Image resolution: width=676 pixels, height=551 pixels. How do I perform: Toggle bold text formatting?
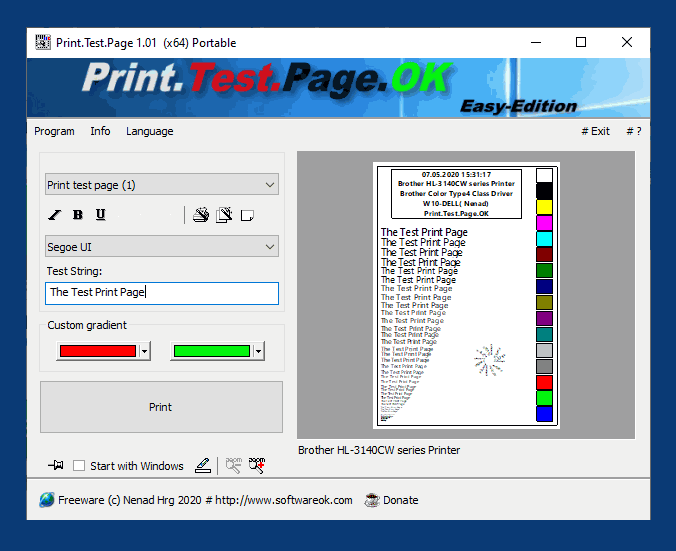tap(78, 215)
